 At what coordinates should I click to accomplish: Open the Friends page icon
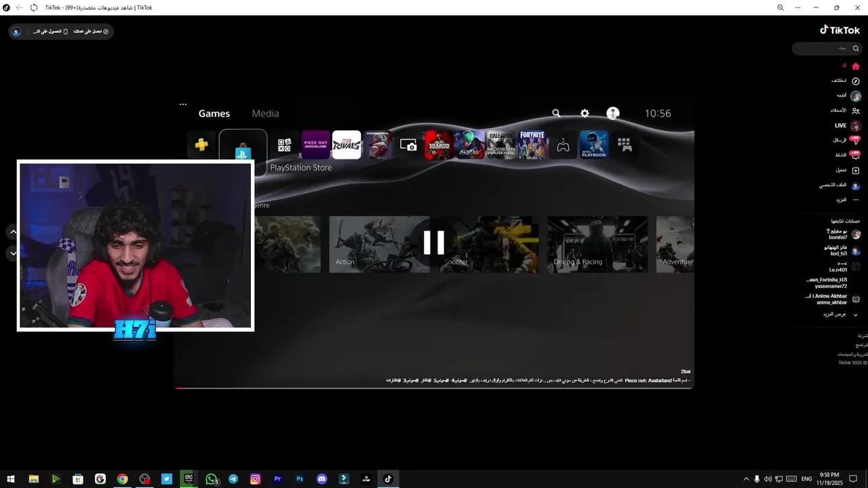(x=856, y=110)
